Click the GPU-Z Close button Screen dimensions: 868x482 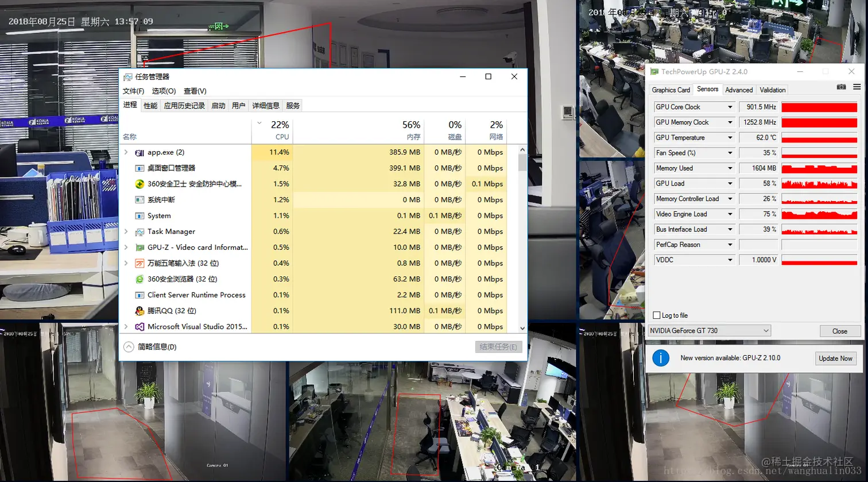pyautogui.click(x=839, y=331)
